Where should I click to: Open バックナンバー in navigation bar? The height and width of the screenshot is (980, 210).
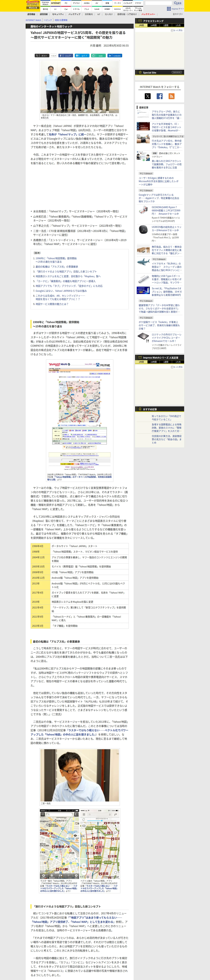click(x=148, y=14)
